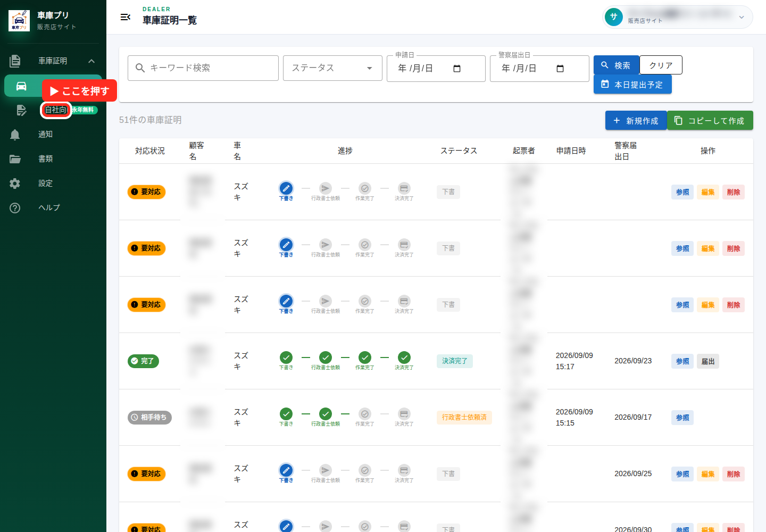The width and height of the screenshot is (766, 532).
Task: Select the car icon in the sidebar menu
Action: pyautogui.click(x=21, y=86)
